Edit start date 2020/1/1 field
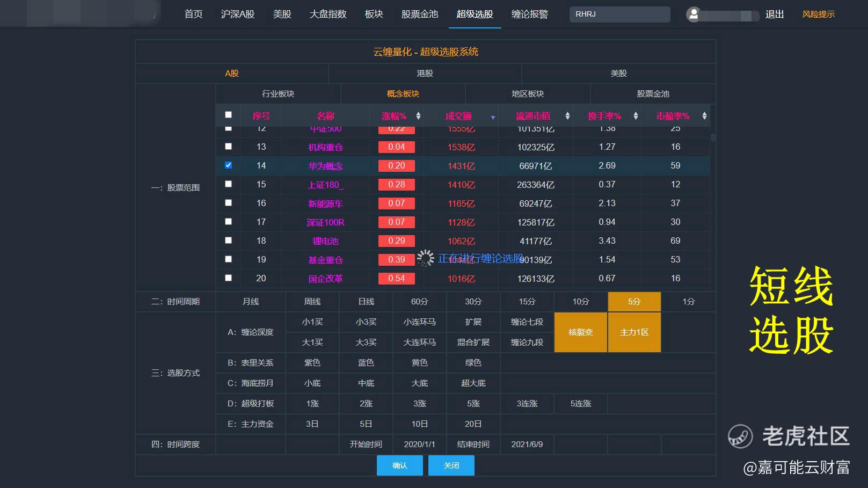This screenshot has width=868, height=488. [x=420, y=445]
